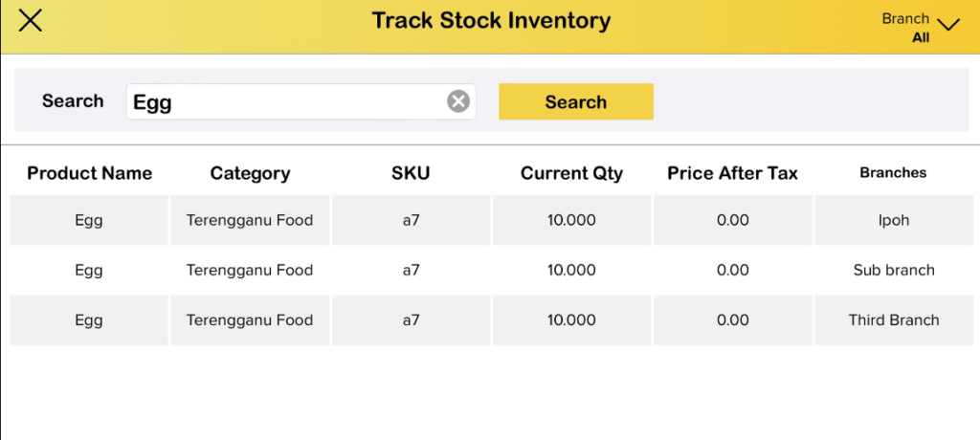The width and height of the screenshot is (980, 440).
Task: Clear the search text field
Action: [x=458, y=101]
